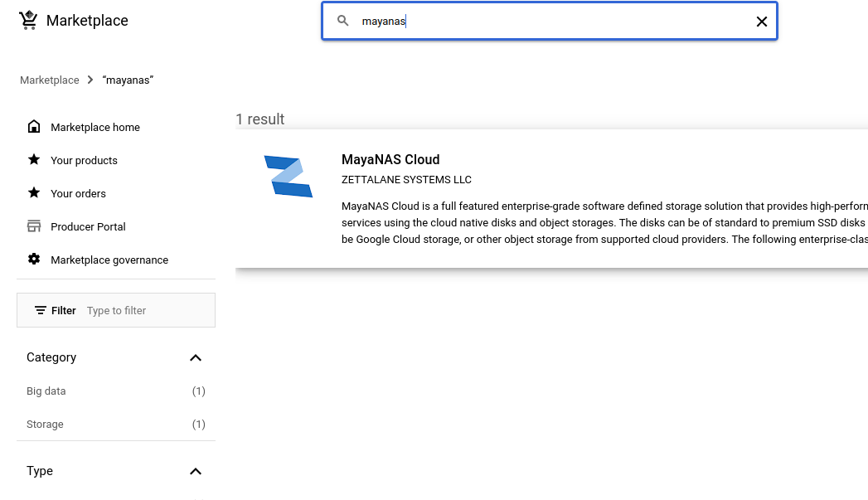The image size is (868, 500).
Task: Click the Marketplace governance gear icon
Action: 34,260
